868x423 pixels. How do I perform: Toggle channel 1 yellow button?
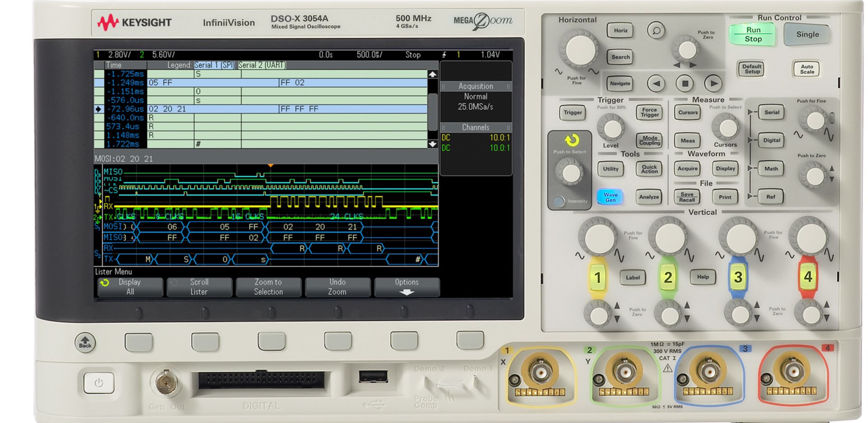tap(598, 277)
